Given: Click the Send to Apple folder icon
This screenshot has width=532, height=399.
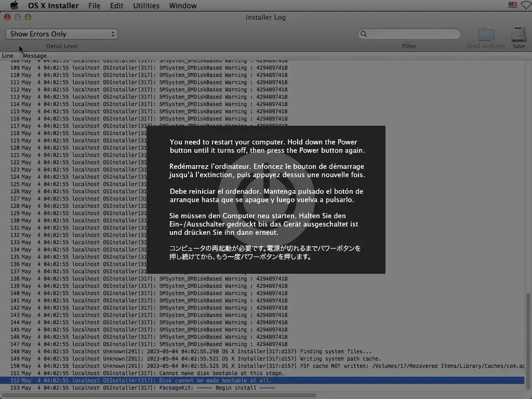Looking at the screenshot, I should 486,35.
